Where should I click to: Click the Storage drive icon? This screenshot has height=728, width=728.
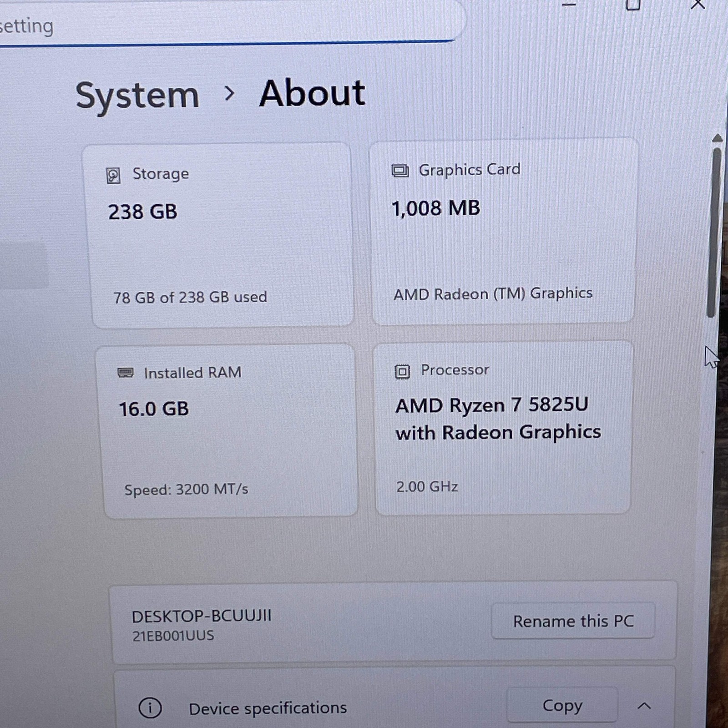click(x=113, y=175)
